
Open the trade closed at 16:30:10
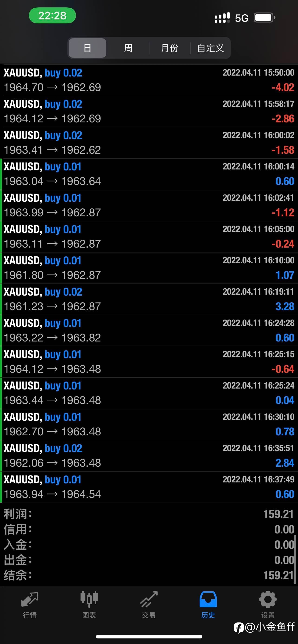[x=149, y=424]
